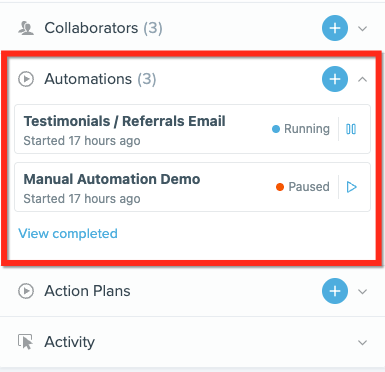Add a new action plan with plus button

pyautogui.click(x=335, y=291)
